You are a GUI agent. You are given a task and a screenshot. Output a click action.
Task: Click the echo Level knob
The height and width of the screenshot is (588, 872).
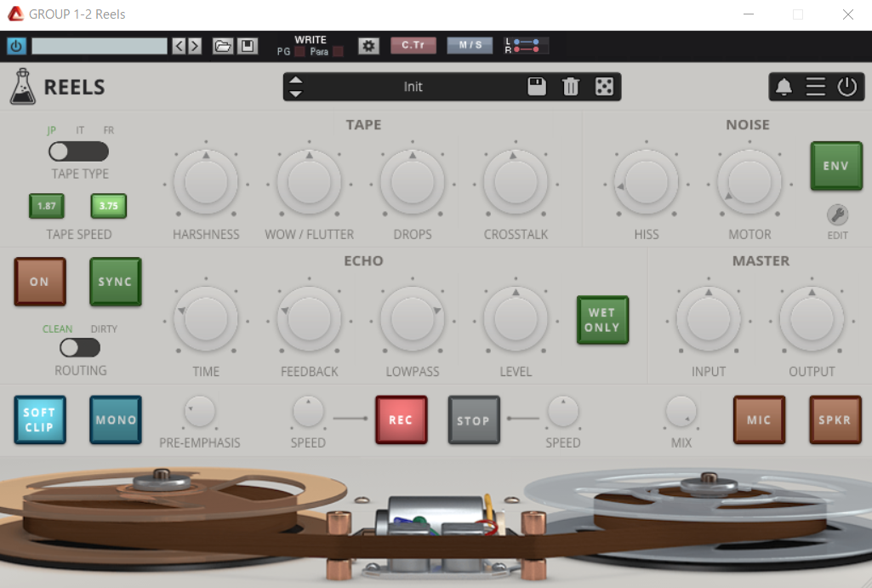pos(516,319)
